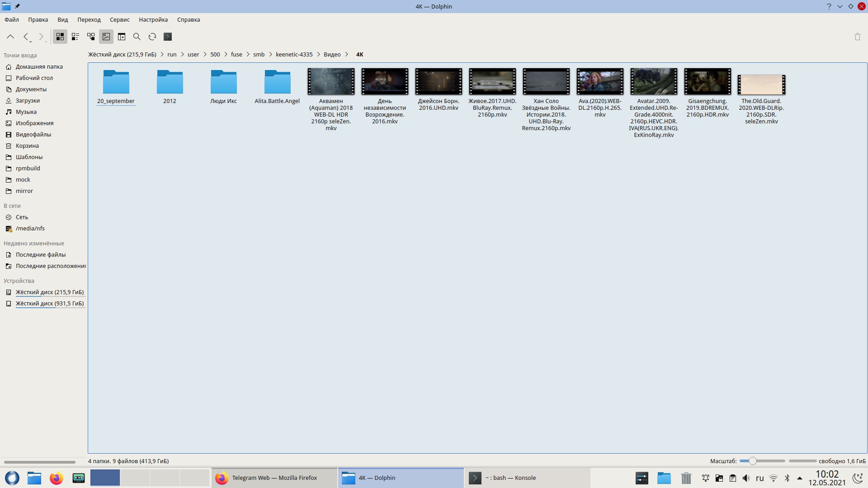Click the split view toolbar icon
Image resolution: width=868 pixels, height=488 pixels.
click(x=122, y=37)
